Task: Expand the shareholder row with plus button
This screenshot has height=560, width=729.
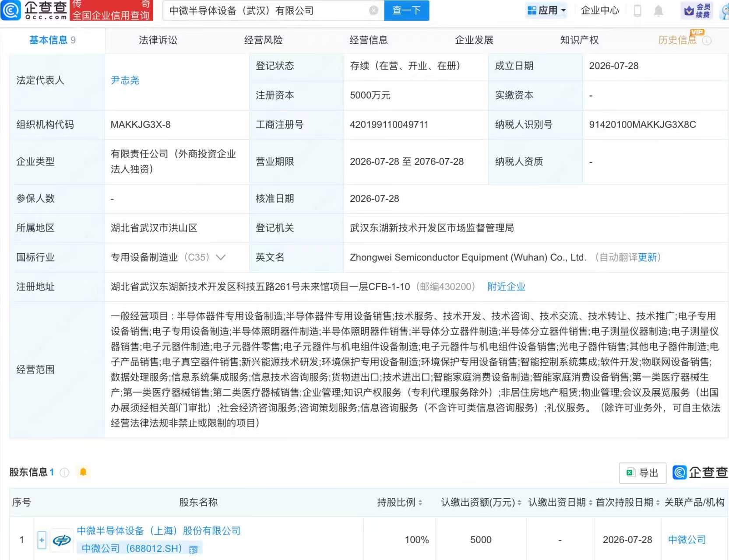Action: (42, 540)
